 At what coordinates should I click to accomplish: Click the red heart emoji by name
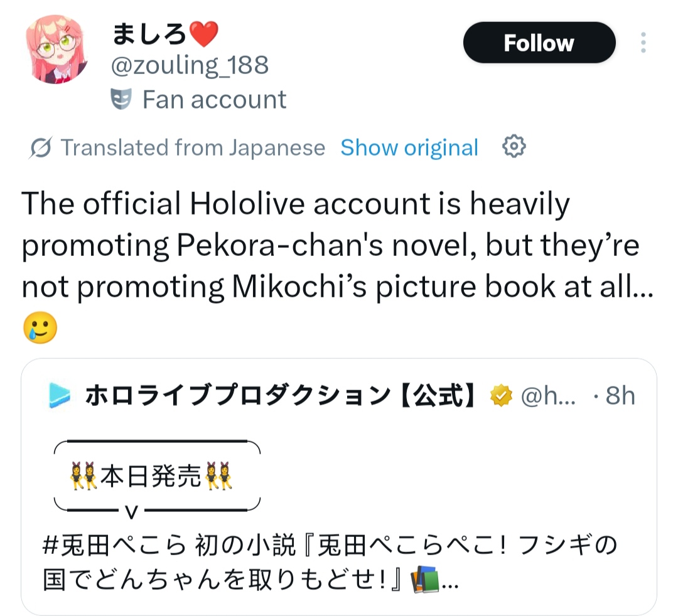click(204, 34)
